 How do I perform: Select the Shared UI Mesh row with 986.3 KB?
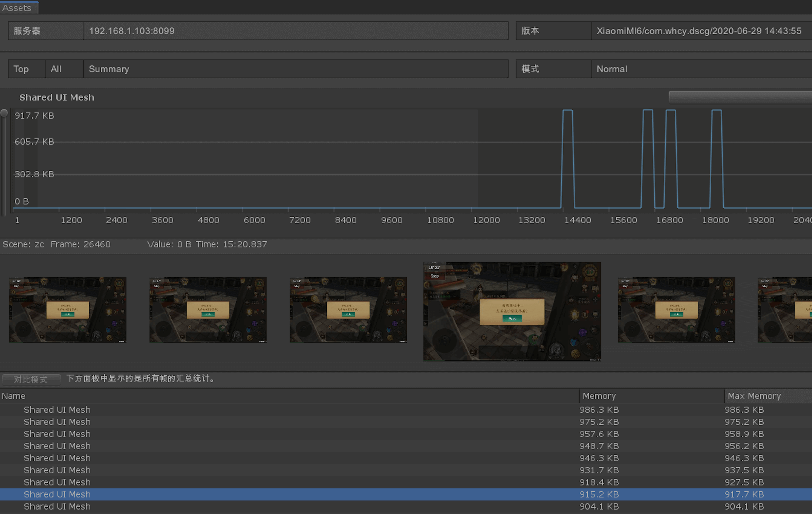click(x=57, y=410)
